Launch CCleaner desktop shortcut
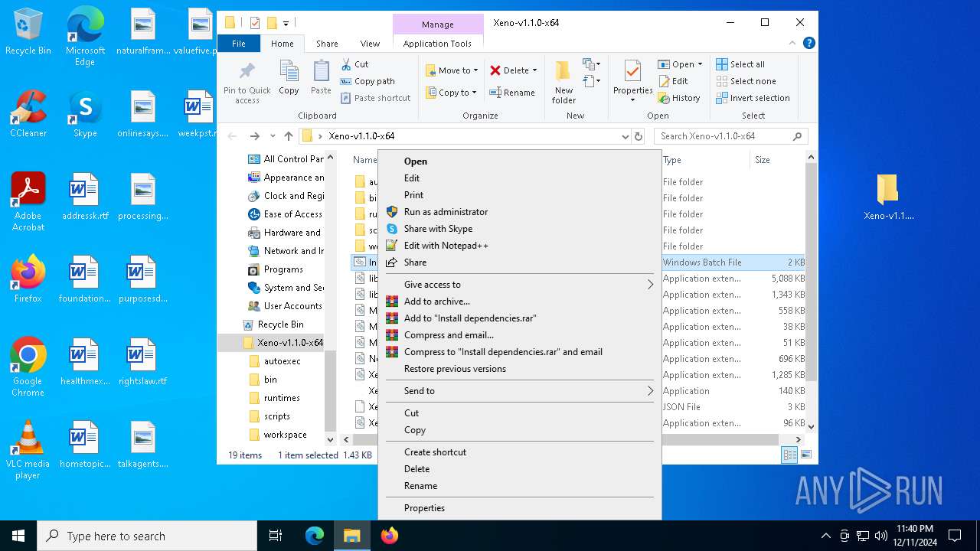Viewport: 980px width, 551px height. [x=28, y=114]
